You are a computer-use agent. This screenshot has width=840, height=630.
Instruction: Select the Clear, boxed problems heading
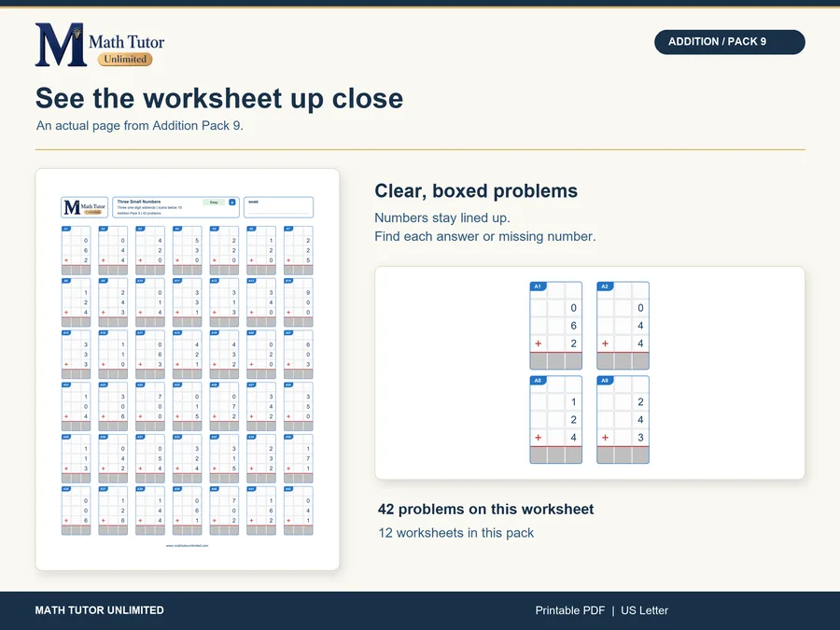pyautogui.click(x=476, y=190)
